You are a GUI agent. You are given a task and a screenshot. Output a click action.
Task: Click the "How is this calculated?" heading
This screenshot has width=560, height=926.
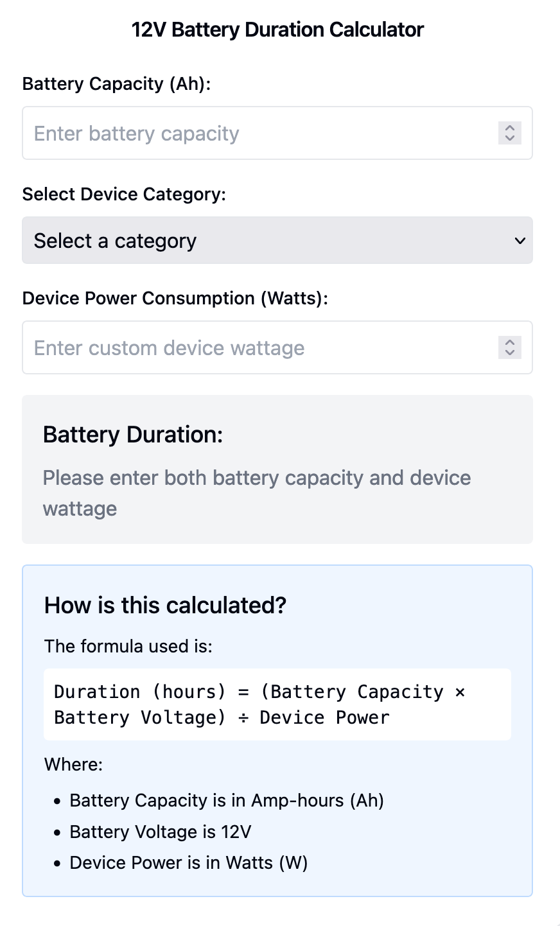[165, 605]
